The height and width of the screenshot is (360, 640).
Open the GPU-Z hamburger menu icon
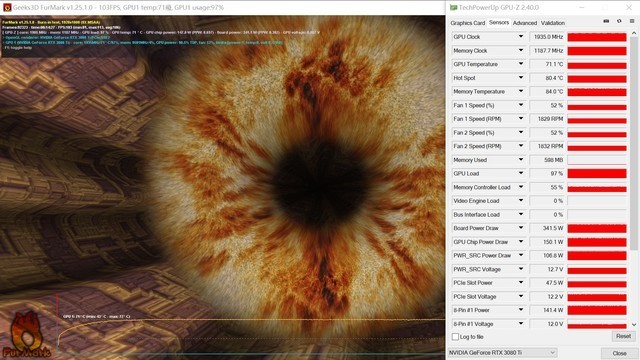pos(632,21)
